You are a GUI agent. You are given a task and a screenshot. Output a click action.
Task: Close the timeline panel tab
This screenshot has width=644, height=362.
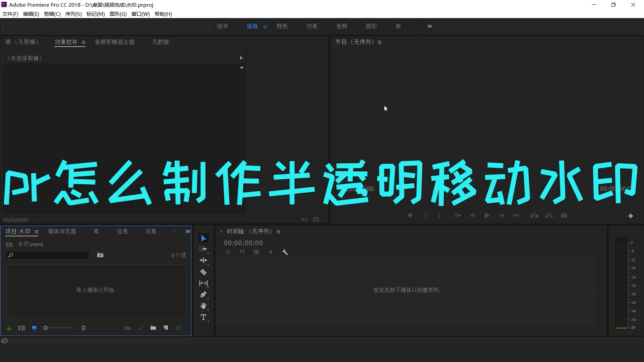(221, 232)
